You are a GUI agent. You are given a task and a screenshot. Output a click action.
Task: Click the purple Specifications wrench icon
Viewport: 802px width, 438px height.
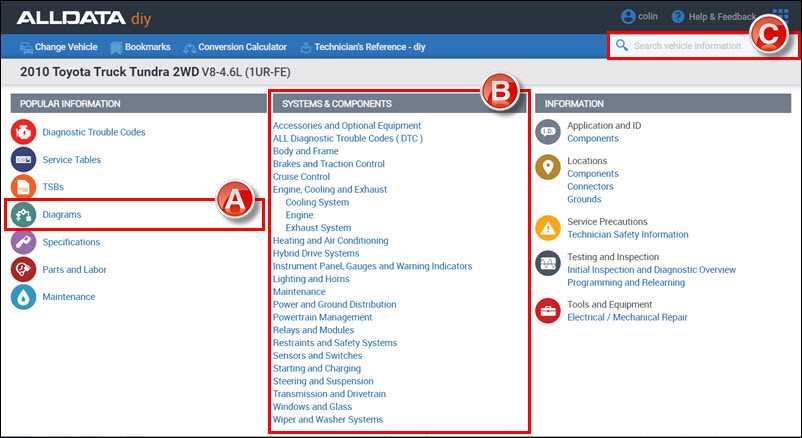(24, 242)
